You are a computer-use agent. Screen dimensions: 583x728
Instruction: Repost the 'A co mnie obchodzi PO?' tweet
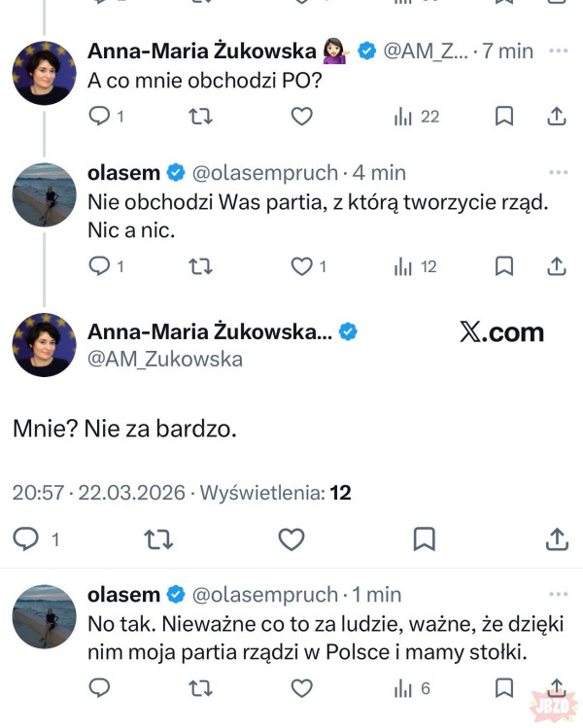point(201,117)
